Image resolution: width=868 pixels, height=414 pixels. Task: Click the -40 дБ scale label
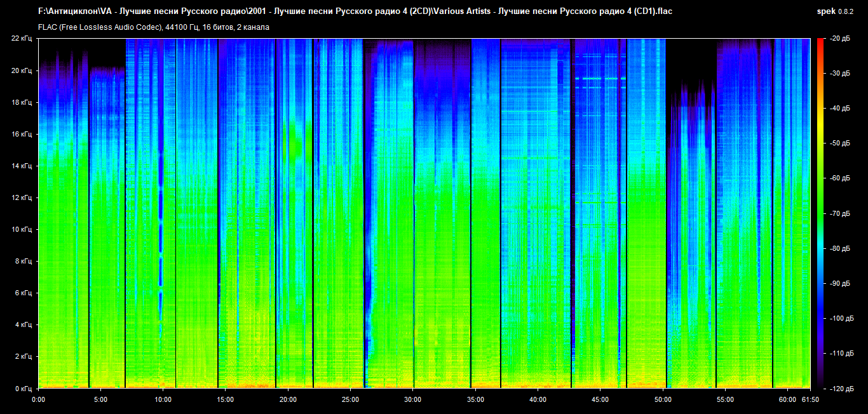click(839, 109)
